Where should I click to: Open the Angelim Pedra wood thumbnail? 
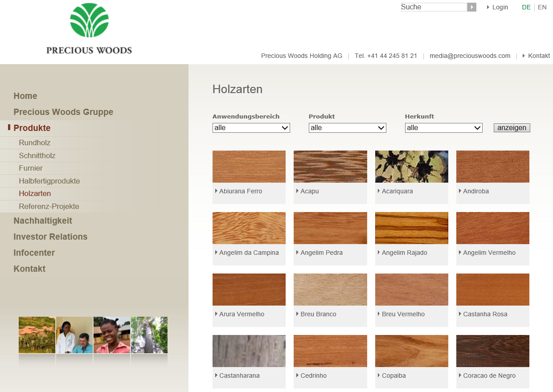pos(330,228)
